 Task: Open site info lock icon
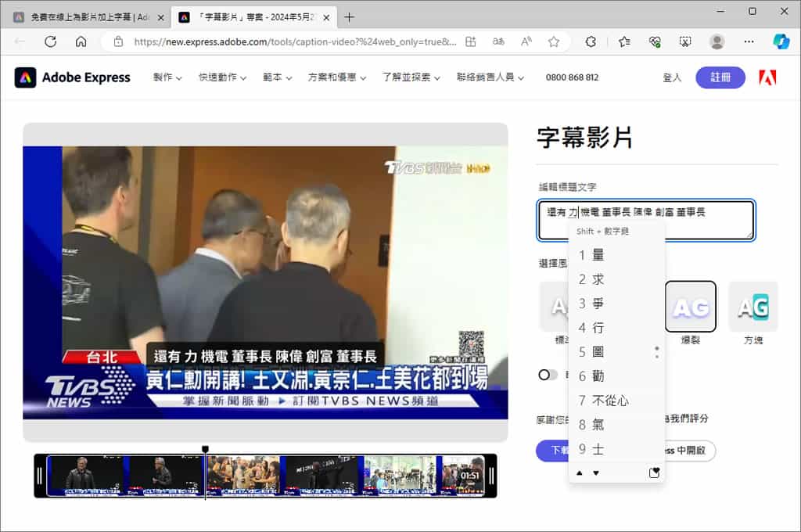pos(119,41)
